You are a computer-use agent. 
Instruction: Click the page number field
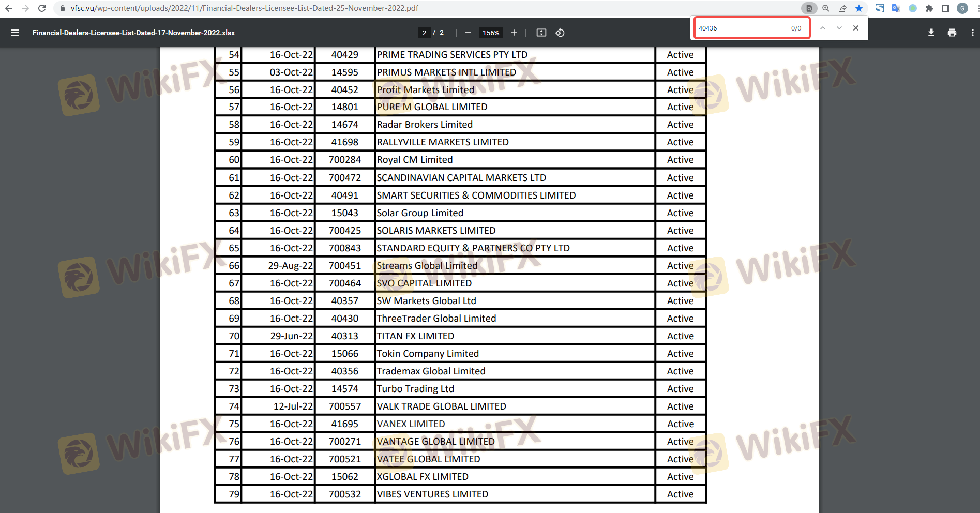pyautogui.click(x=424, y=33)
